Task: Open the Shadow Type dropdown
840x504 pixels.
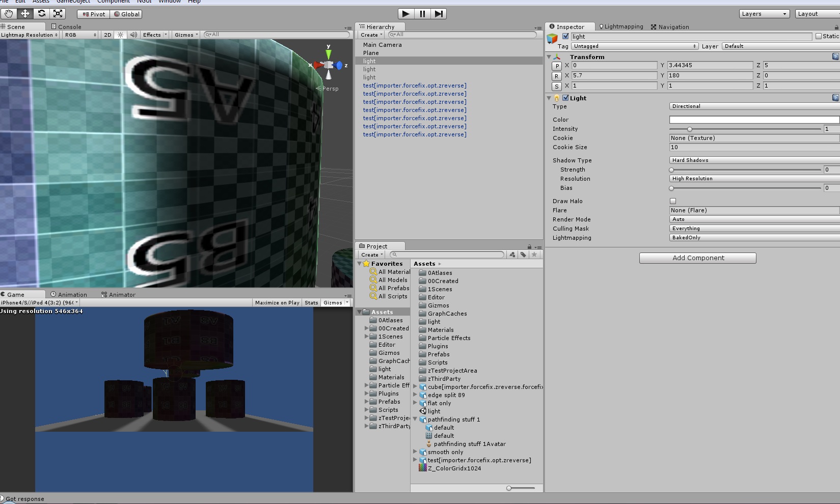Action: pos(754,160)
